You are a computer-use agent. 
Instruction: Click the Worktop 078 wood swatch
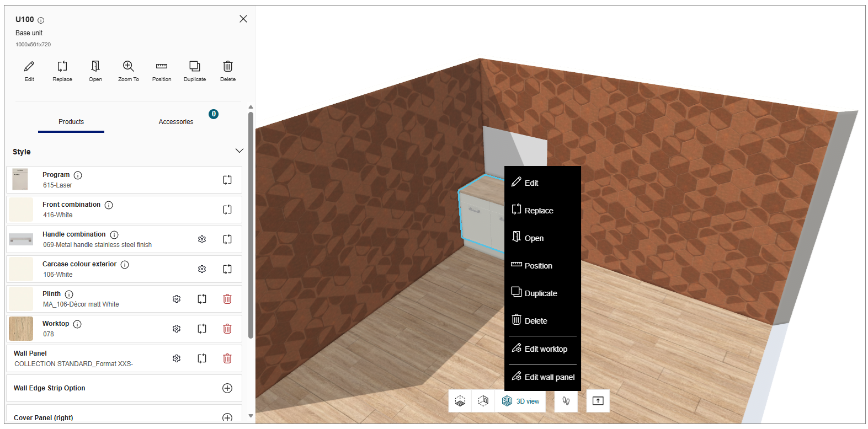pos(21,329)
